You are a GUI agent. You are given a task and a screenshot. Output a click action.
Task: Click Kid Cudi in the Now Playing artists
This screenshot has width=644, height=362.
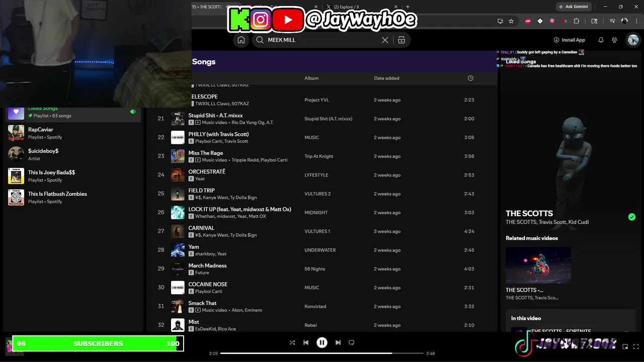tap(579, 222)
